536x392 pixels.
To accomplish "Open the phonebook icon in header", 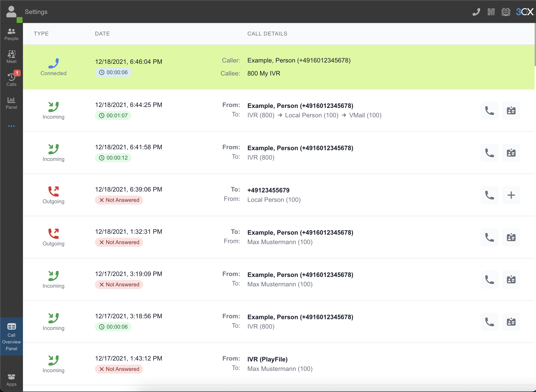I will coord(506,12).
